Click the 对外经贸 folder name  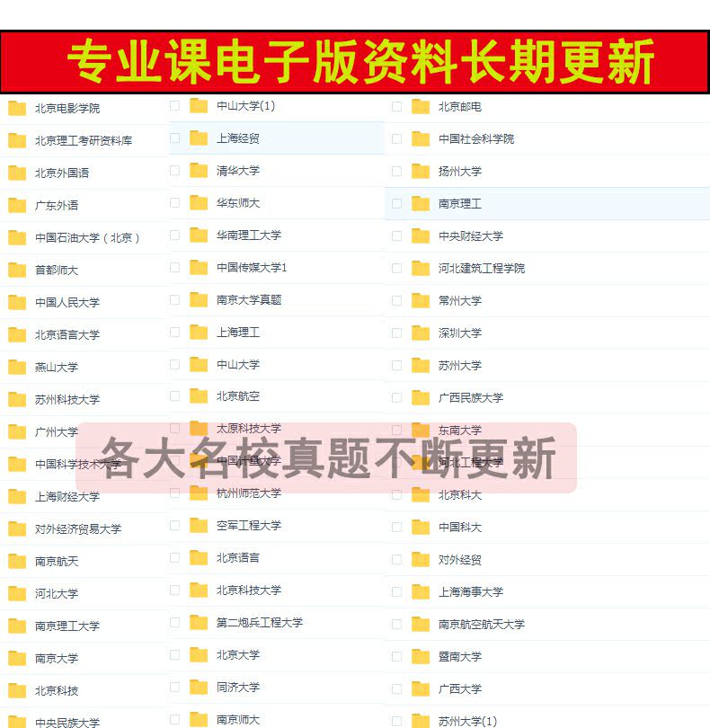[x=460, y=559]
